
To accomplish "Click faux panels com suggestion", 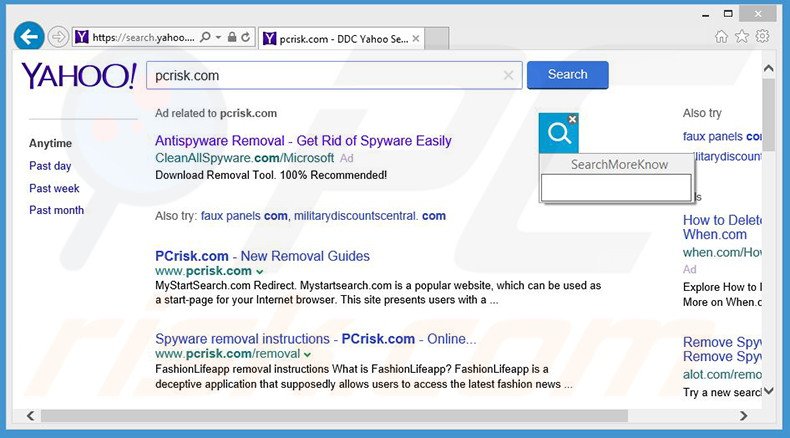I will 244,216.
